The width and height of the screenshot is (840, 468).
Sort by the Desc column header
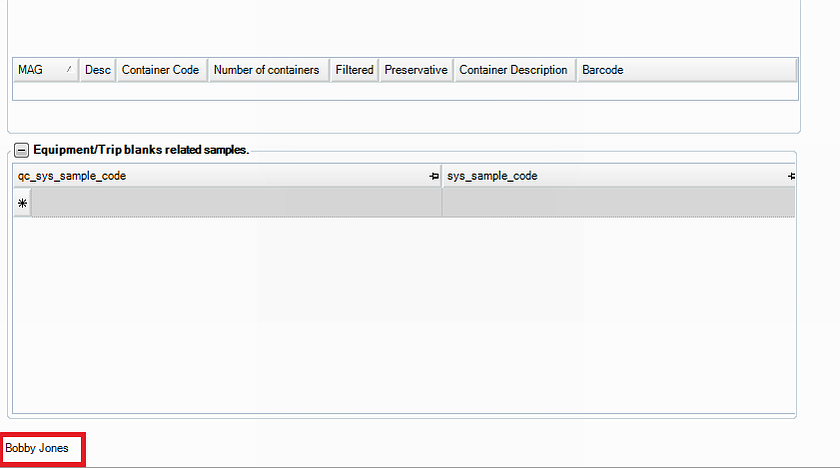(98, 70)
